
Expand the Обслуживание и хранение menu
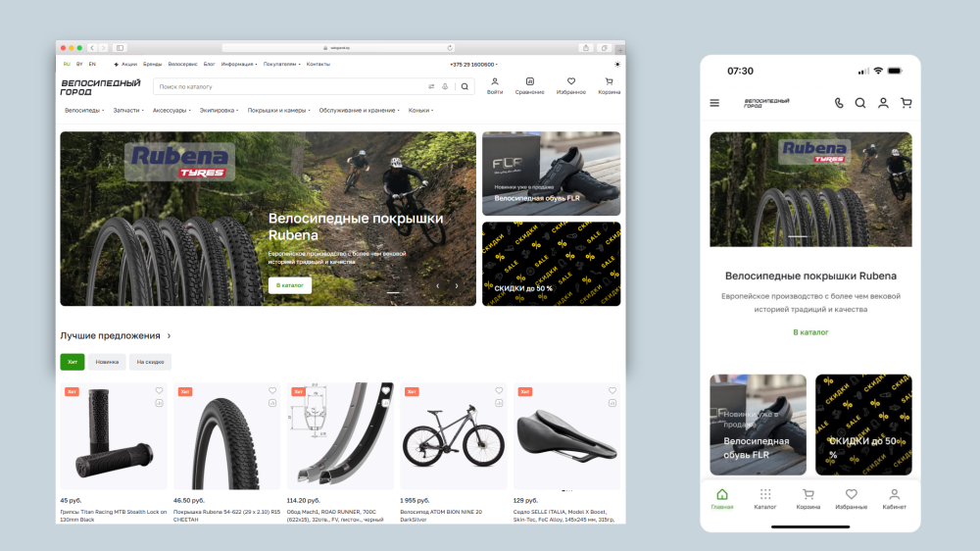pos(360,111)
